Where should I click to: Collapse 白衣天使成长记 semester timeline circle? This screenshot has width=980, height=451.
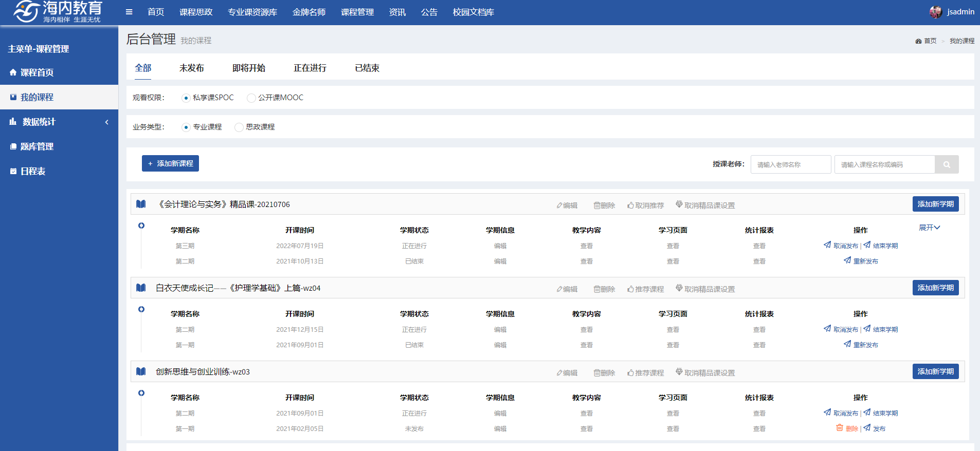click(141, 309)
